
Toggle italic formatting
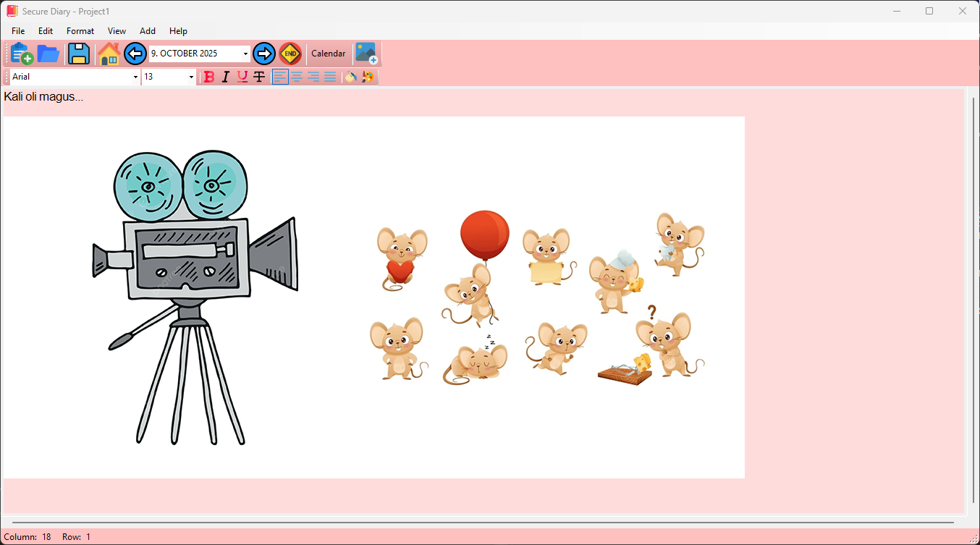click(x=226, y=77)
